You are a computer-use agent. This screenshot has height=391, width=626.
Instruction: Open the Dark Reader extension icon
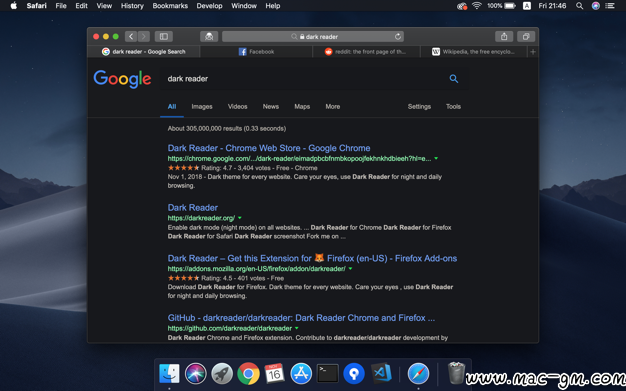209,36
